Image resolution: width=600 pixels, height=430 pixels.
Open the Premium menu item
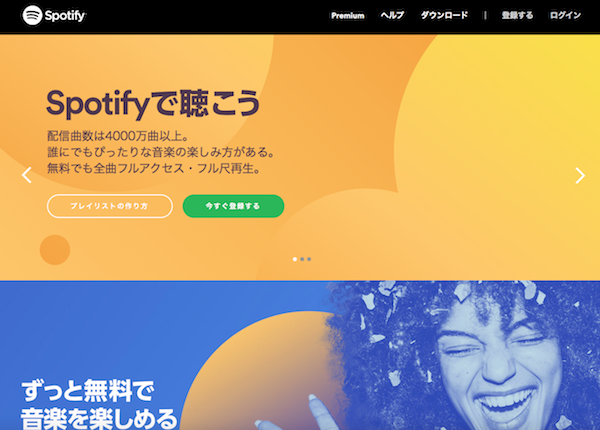point(347,16)
